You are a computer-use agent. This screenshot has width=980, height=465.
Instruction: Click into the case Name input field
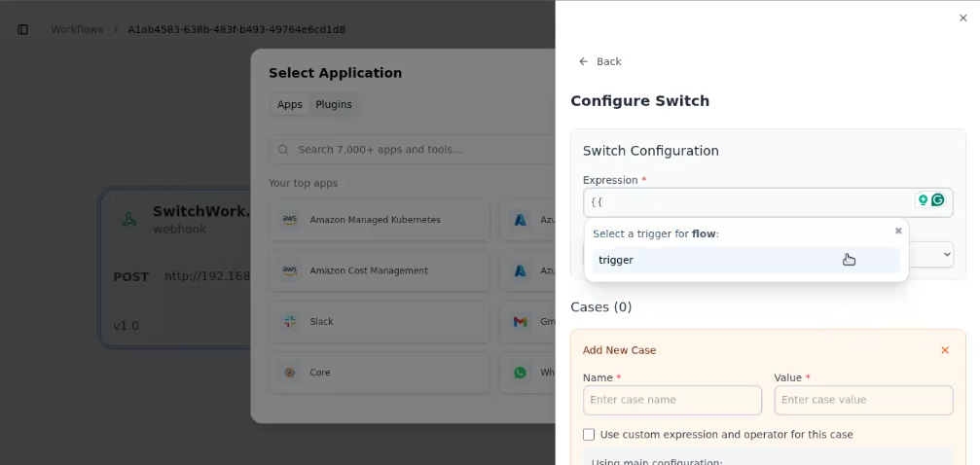click(671, 400)
